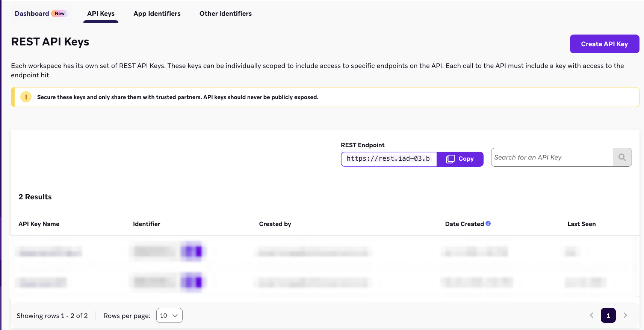Select the API Keys tab
This screenshot has height=330, width=644.
(x=101, y=14)
